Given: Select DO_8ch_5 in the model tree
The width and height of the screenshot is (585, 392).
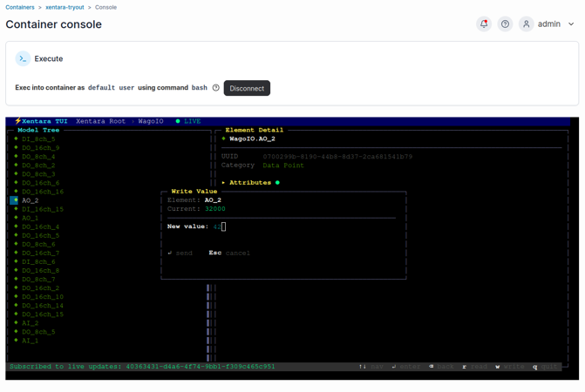Looking at the screenshot, I should point(38,332).
